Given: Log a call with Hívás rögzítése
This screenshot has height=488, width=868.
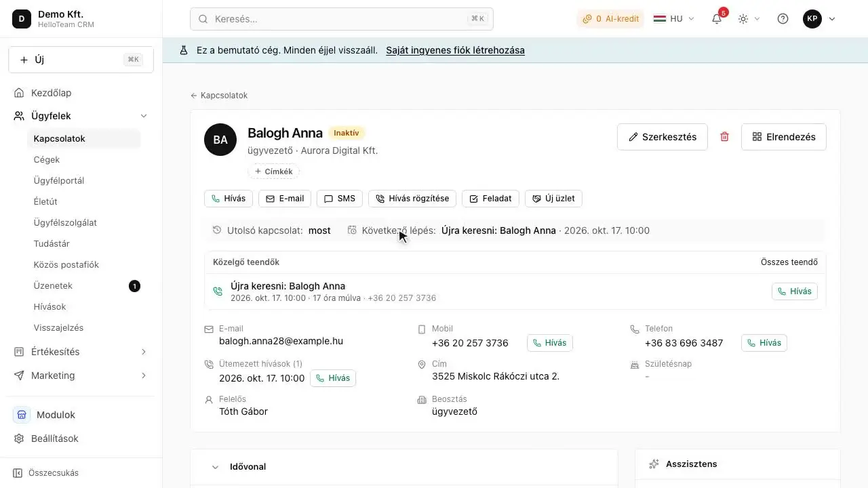Looking at the screenshot, I should pyautogui.click(x=412, y=199).
